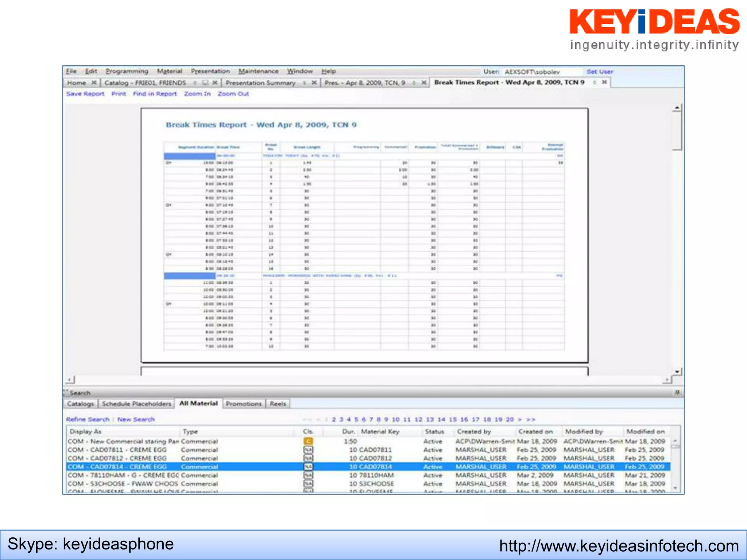Close the Break Times Report tab
This screenshot has height=560, width=747.
coord(604,82)
